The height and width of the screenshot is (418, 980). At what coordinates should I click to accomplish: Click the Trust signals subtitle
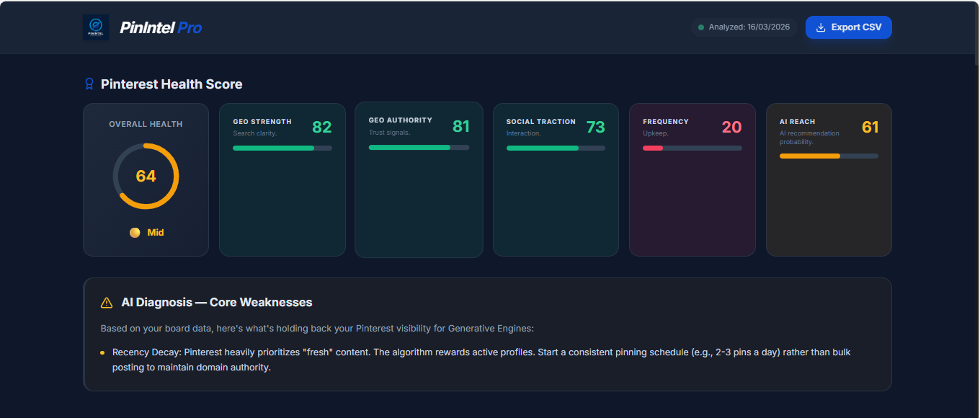(390, 133)
